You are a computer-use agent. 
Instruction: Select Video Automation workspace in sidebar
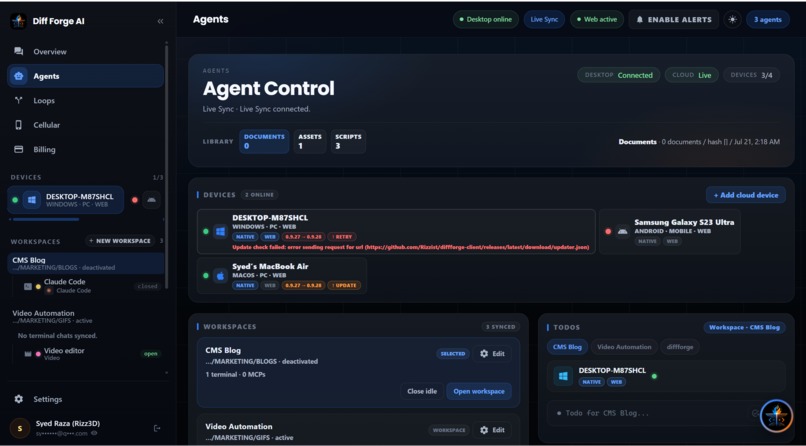86,317
